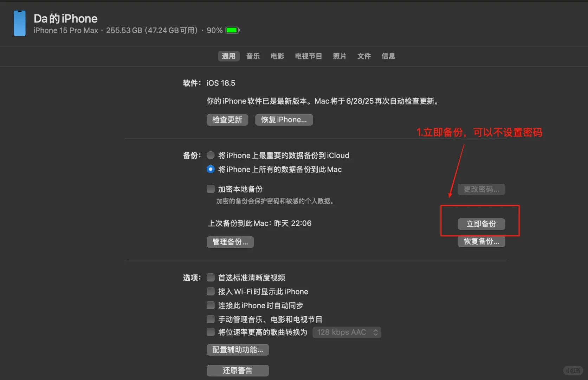Click 配置辅助功能... at the bottom

point(238,349)
